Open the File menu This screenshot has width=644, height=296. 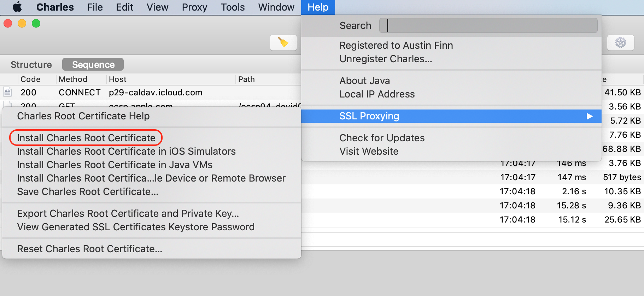point(95,7)
